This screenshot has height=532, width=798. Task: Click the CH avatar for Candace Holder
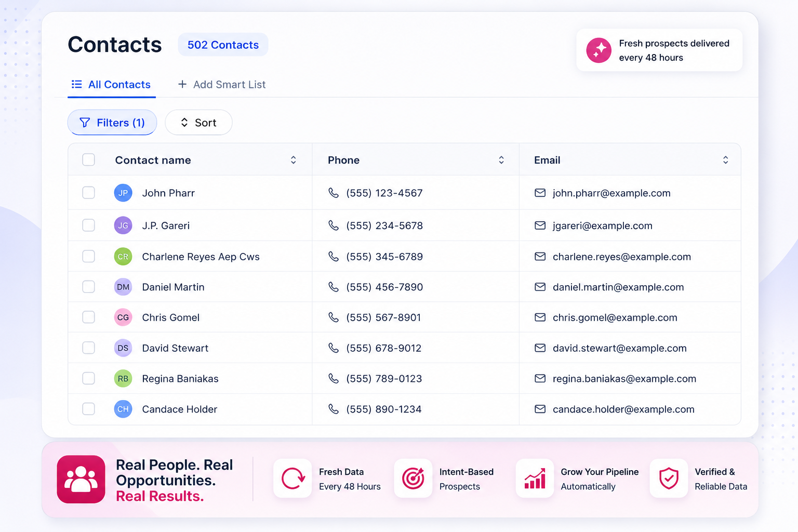point(123,409)
